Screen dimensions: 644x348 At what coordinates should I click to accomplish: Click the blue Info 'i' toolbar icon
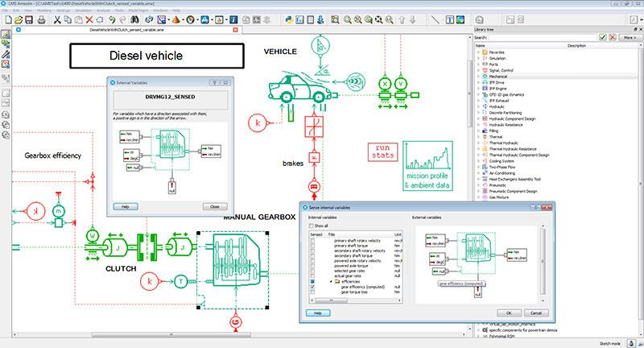click(x=233, y=19)
